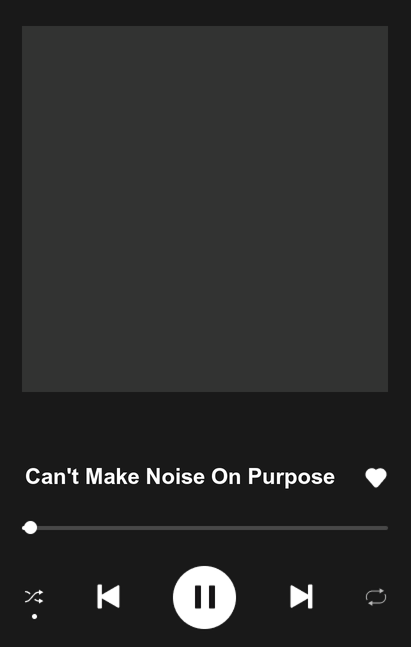Seek to the middle of the progress bar
Viewport: 411px width, 647px height.
coord(205,528)
